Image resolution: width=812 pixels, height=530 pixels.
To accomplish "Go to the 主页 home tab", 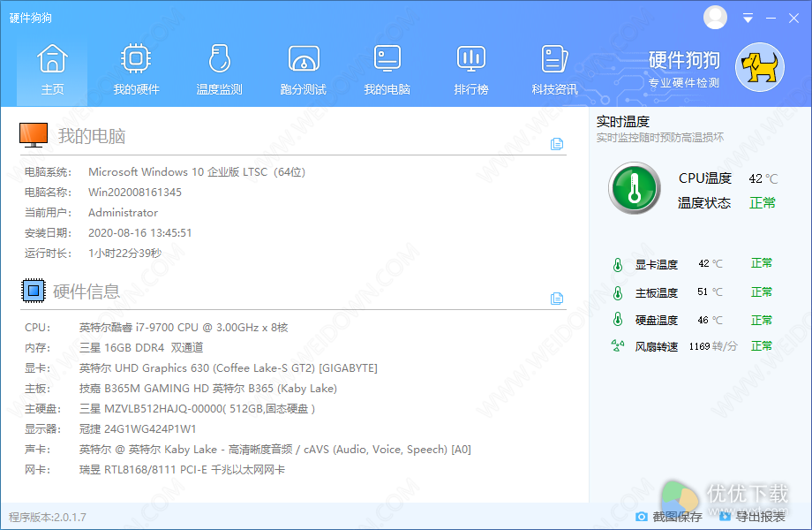I will coord(52,70).
